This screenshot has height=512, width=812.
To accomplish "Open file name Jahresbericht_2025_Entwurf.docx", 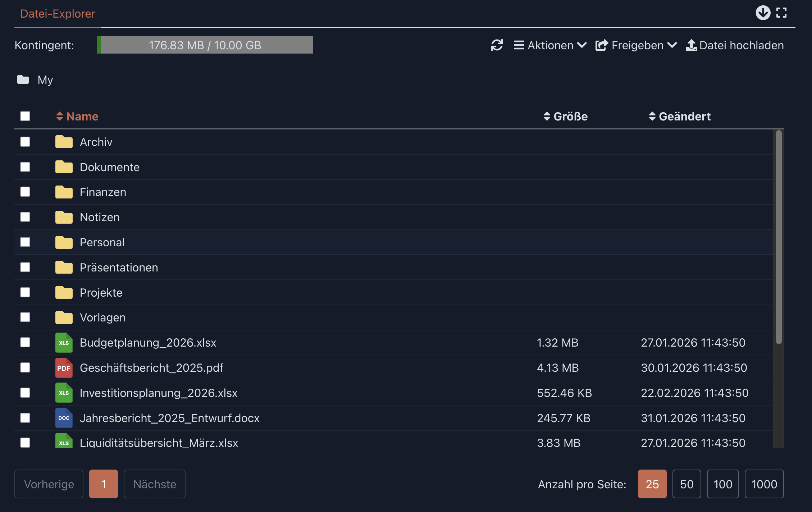I will (170, 418).
